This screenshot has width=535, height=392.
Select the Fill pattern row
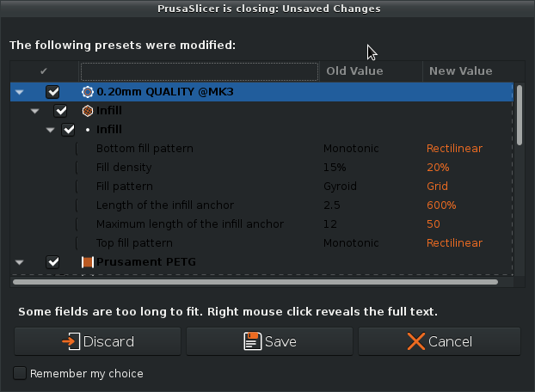pyautogui.click(x=261, y=187)
